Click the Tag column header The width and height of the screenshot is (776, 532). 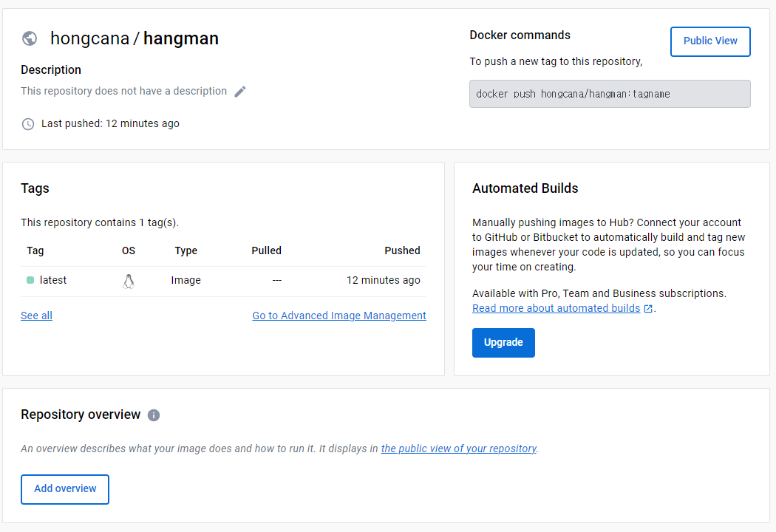pyautogui.click(x=35, y=250)
